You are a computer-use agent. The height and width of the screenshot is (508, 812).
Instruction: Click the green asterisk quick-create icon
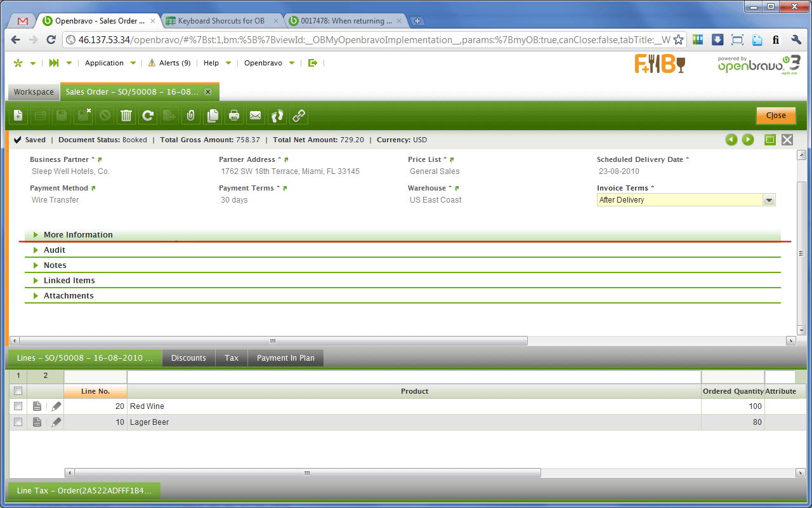tap(18, 63)
